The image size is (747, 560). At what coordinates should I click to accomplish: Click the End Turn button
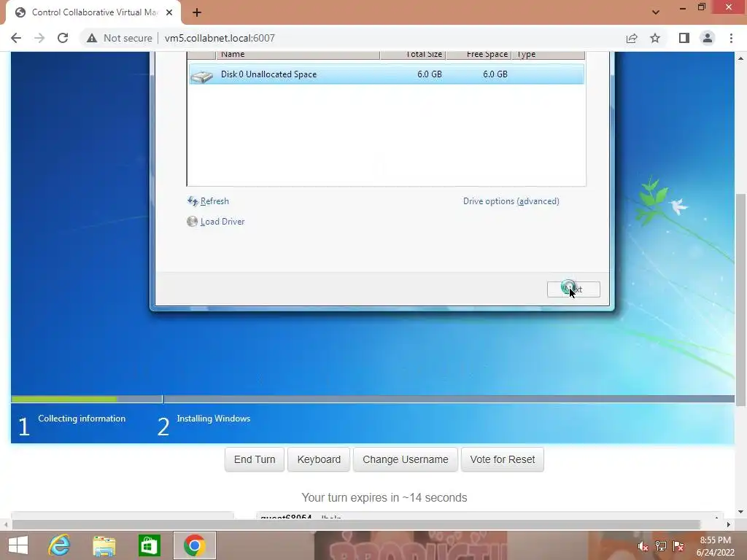(255, 459)
